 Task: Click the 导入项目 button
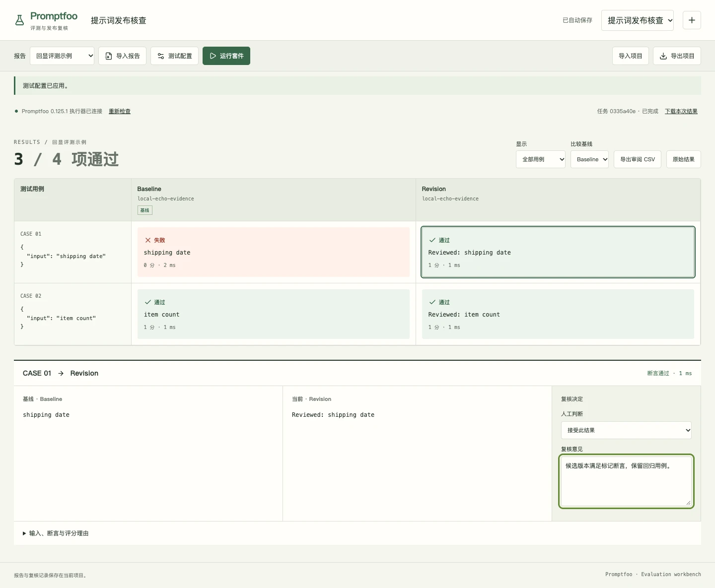point(631,56)
